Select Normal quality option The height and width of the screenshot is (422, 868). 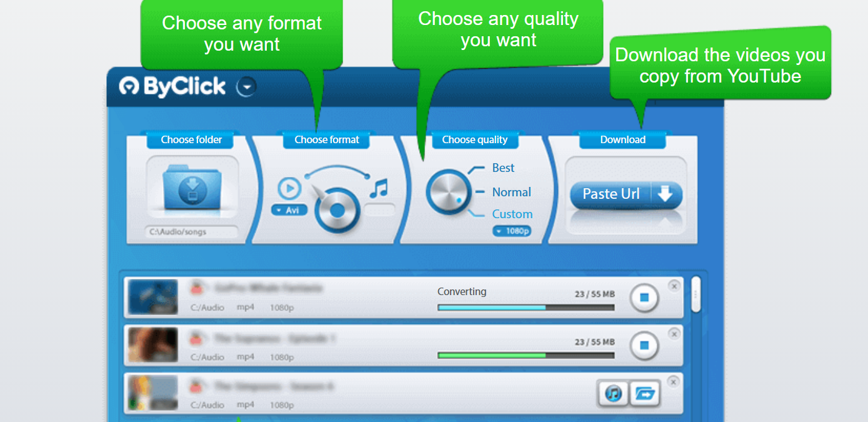pos(511,192)
